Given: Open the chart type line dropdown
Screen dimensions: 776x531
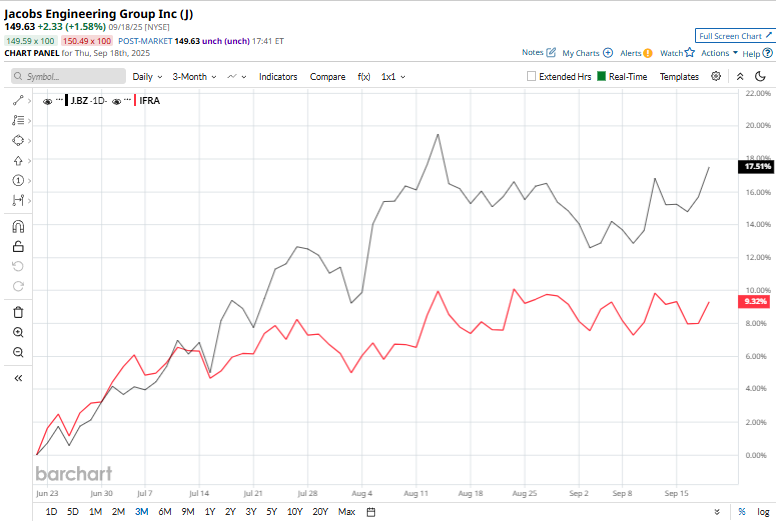Looking at the screenshot, I should [237, 77].
